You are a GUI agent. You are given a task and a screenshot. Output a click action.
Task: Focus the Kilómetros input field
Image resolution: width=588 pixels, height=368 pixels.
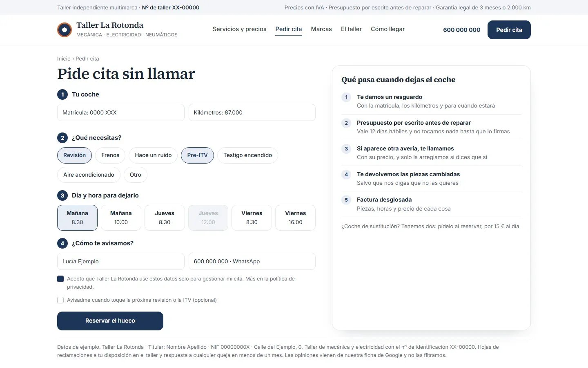pyautogui.click(x=252, y=112)
